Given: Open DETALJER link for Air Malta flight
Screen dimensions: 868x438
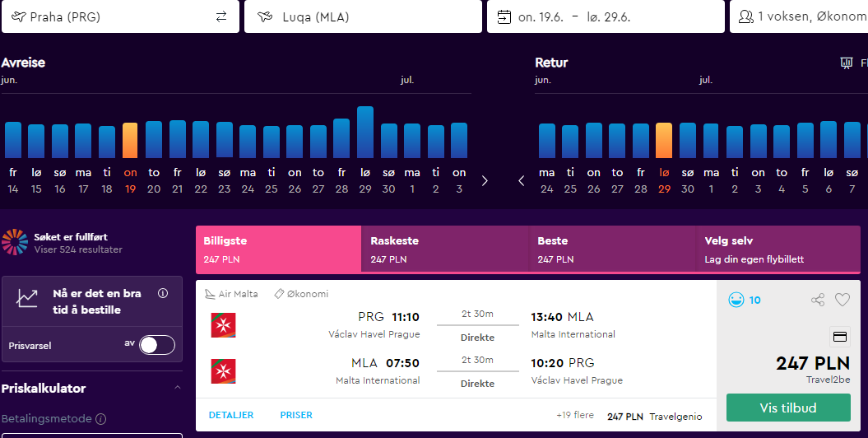Looking at the screenshot, I should coord(231,415).
